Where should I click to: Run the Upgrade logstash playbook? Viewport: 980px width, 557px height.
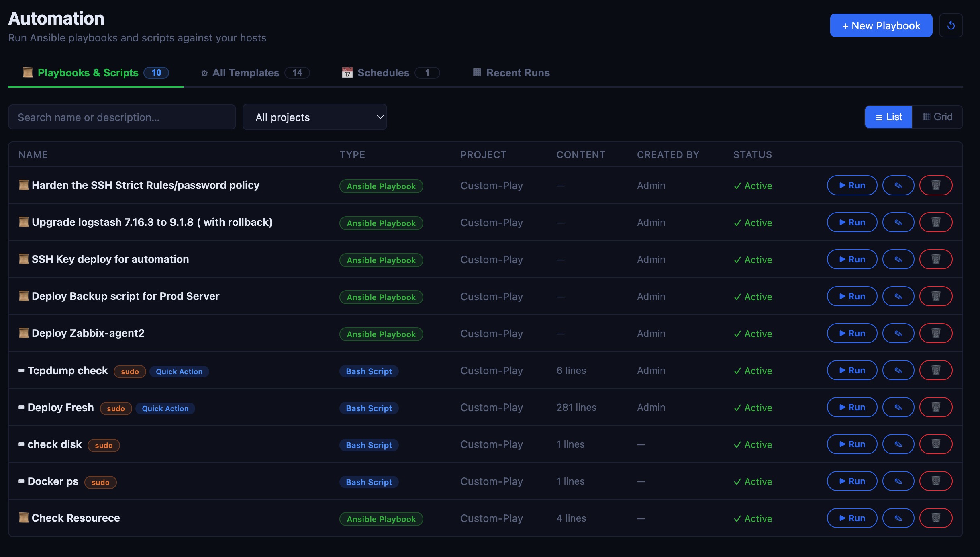tap(852, 222)
